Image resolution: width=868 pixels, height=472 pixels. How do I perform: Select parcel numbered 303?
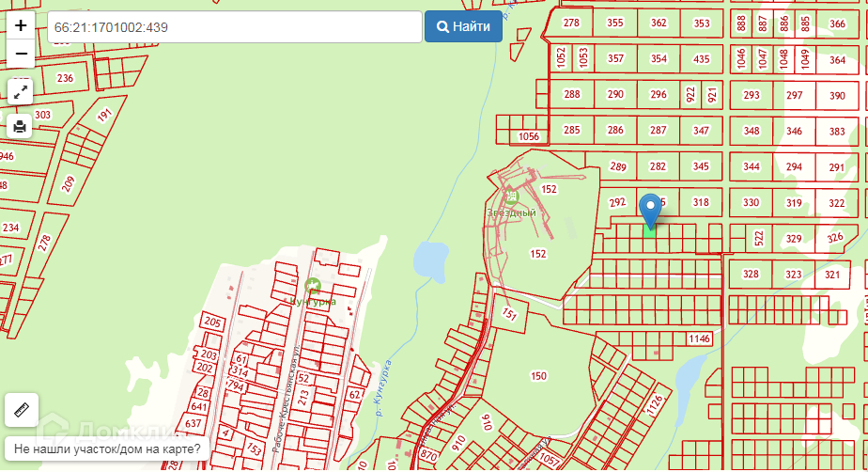pyautogui.click(x=42, y=115)
